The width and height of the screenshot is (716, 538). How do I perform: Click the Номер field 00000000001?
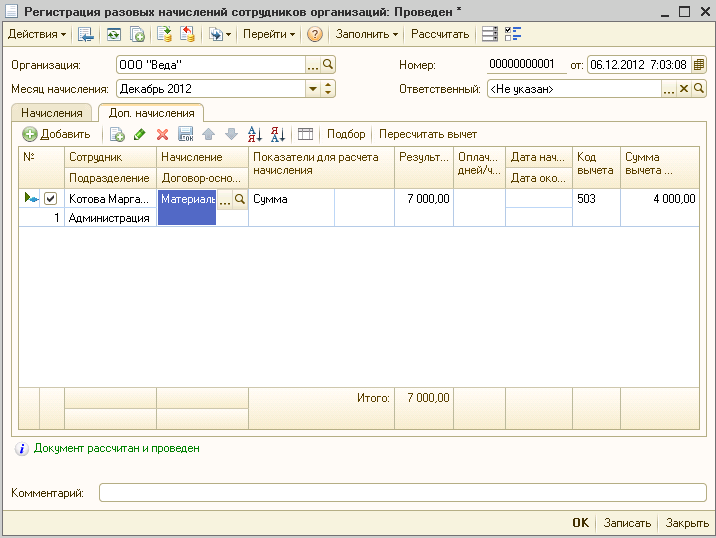point(526,64)
